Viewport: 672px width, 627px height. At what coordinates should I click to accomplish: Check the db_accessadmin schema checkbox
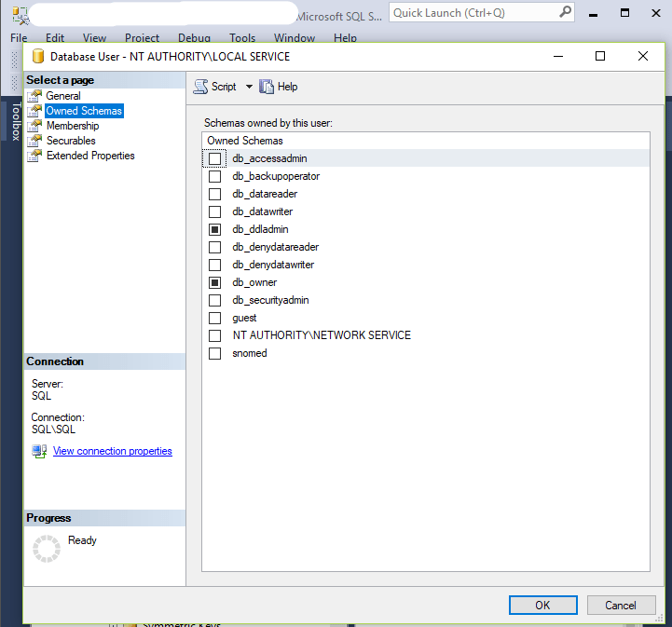pyautogui.click(x=214, y=159)
